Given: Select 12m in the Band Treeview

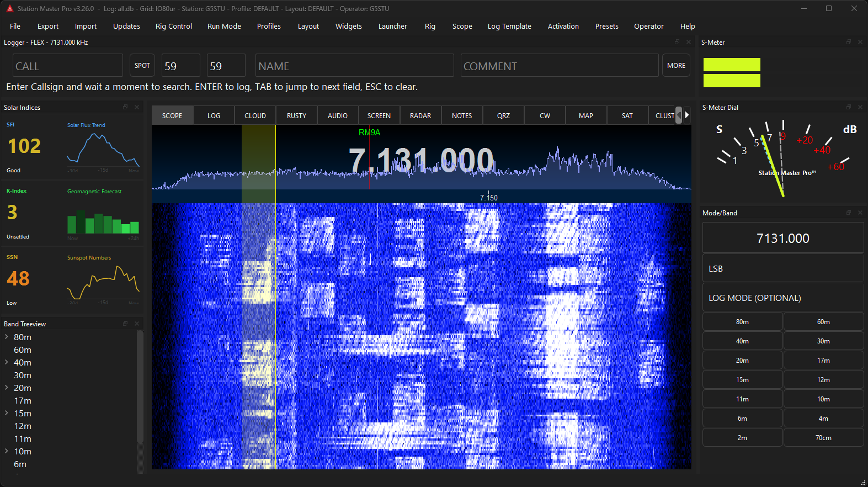Looking at the screenshot, I should pos(23,426).
